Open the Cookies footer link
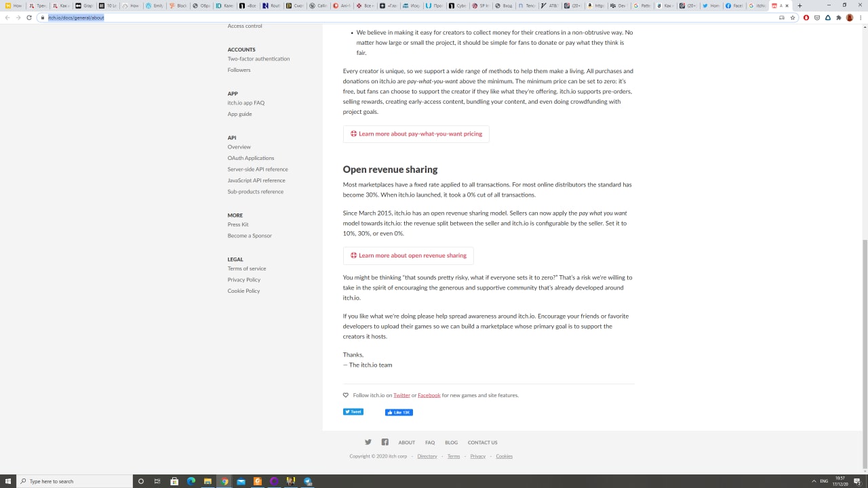868x488 pixels. click(x=504, y=456)
